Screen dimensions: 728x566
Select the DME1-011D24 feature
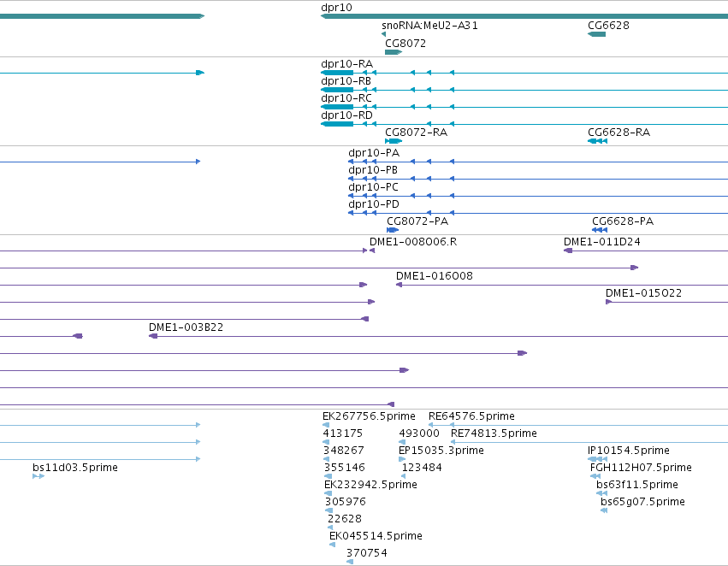(601, 242)
